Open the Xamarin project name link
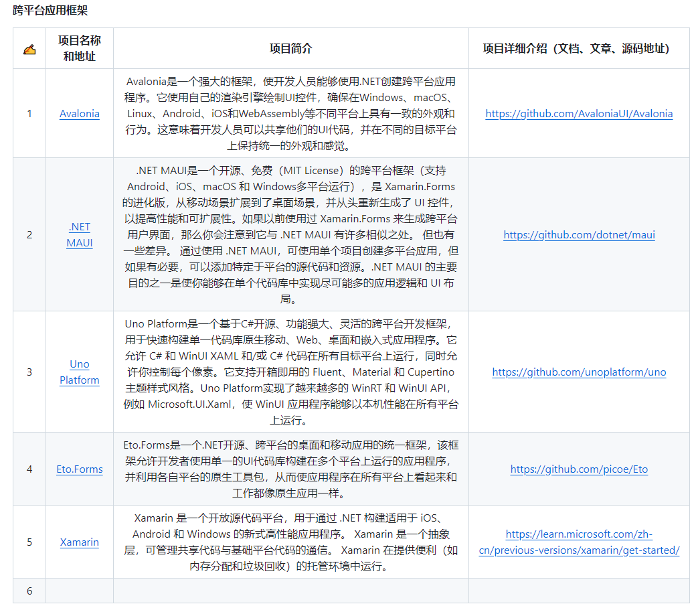Image resolution: width=700 pixels, height=610 pixels. tap(80, 542)
